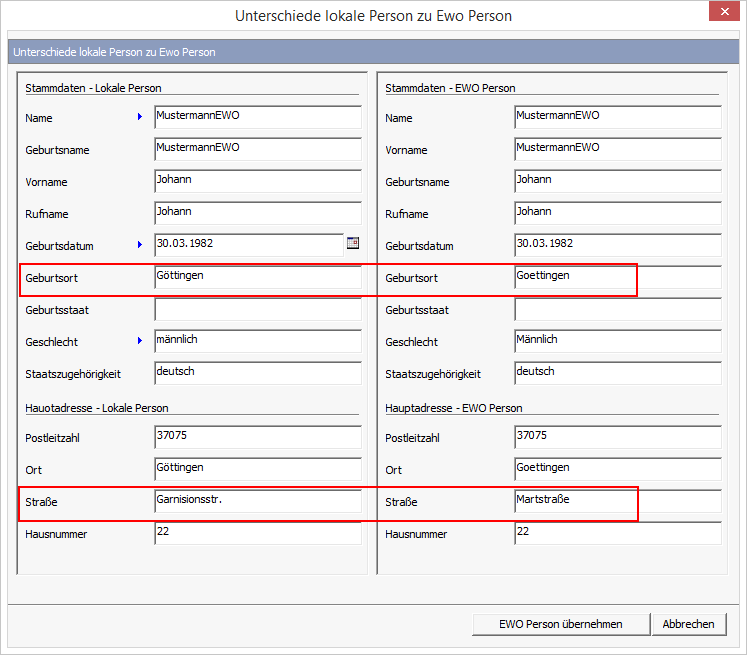Focus the local Postleitzahl field

point(257,437)
